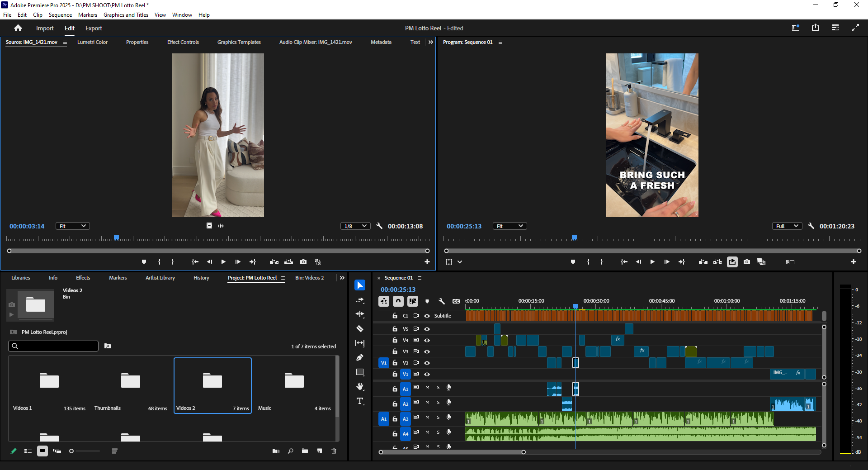Viewport: 868px width, 470px height.
Task: Open Program Sequence 01 panel menu
Action: click(500, 42)
